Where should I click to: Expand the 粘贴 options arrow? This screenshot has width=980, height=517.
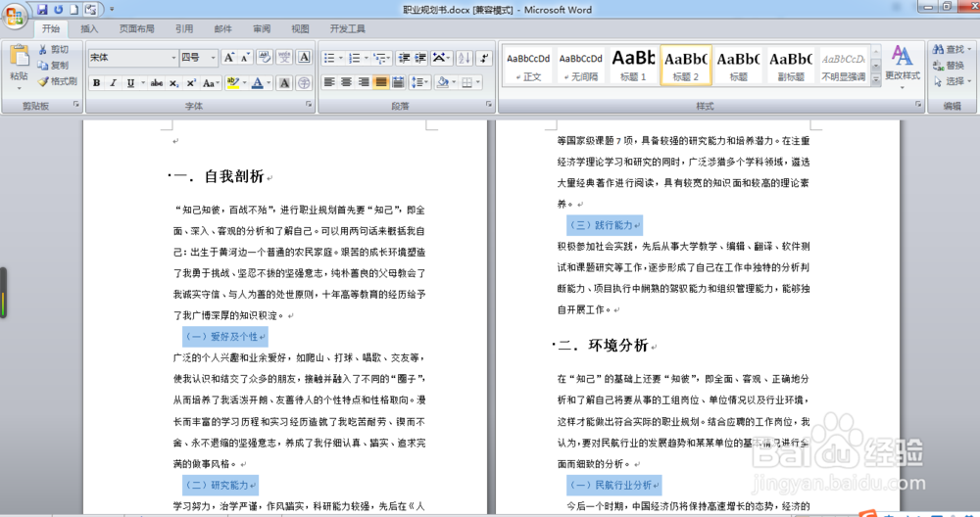point(19,88)
